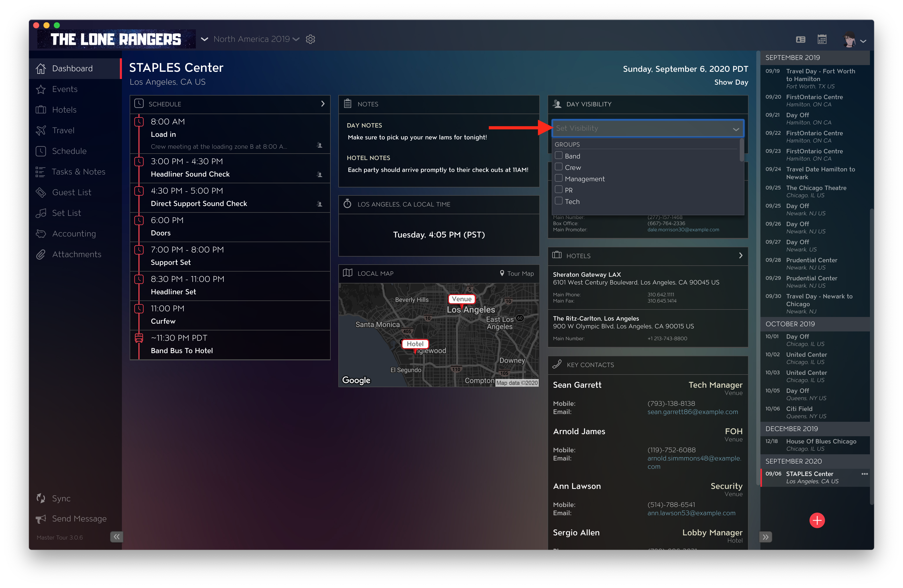The width and height of the screenshot is (903, 588).
Task: Select 12/18 House Of Blues Chicago
Action: click(x=815, y=445)
